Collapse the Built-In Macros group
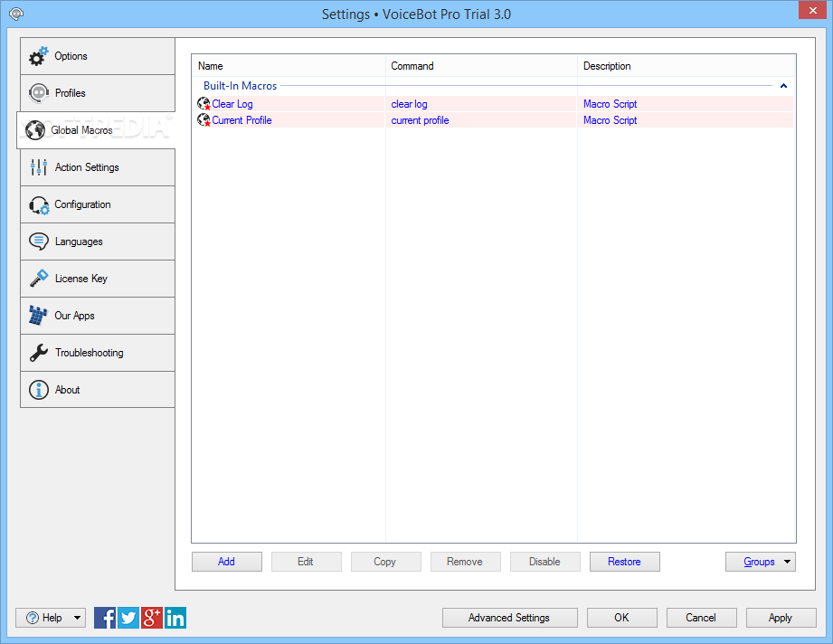The image size is (833, 644). point(783,86)
